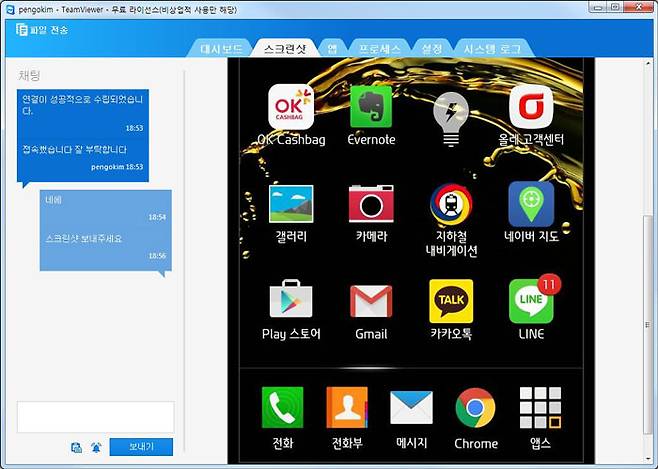This screenshot has height=469, width=658.
Task: Click into the chat message input field
Action: (x=95, y=416)
